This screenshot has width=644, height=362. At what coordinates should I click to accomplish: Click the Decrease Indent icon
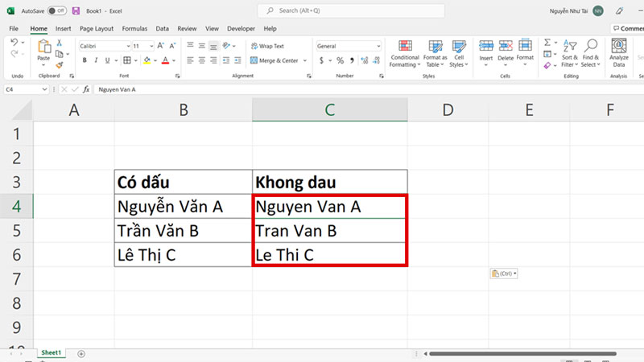(226, 60)
